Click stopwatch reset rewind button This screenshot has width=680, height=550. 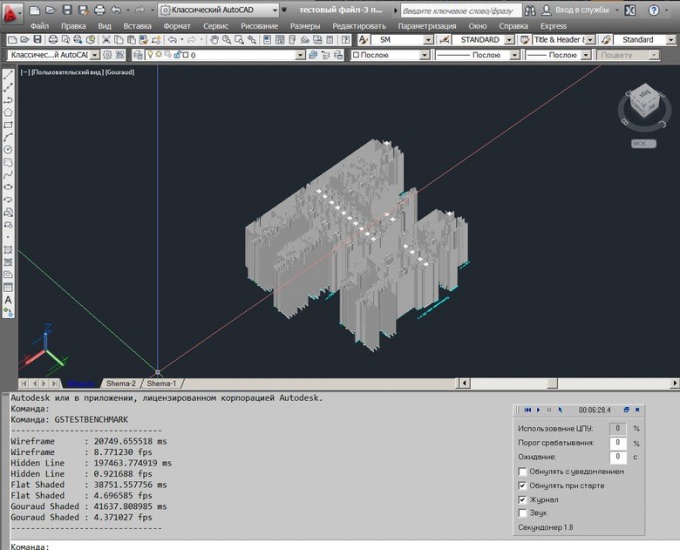pos(527,410)
